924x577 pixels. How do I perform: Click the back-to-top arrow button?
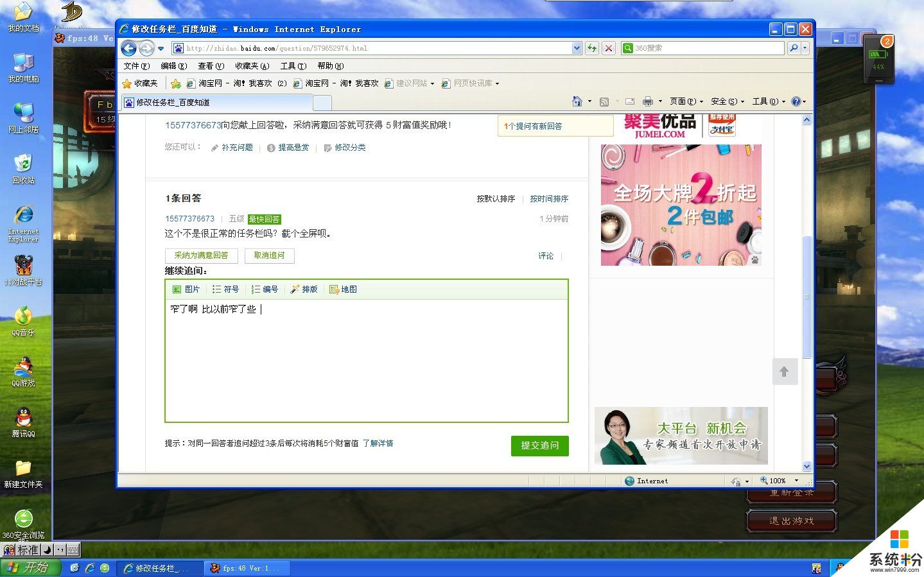click(784, 372)
